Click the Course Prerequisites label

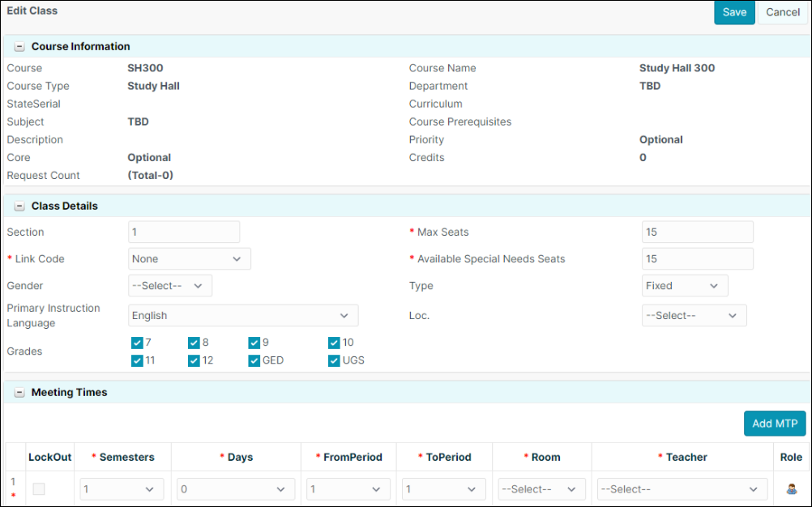pyautogui.click(x=459, y=121)
